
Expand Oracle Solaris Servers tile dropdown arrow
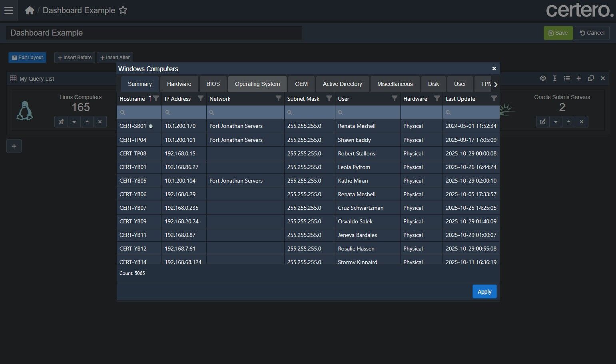pos(555,122)
